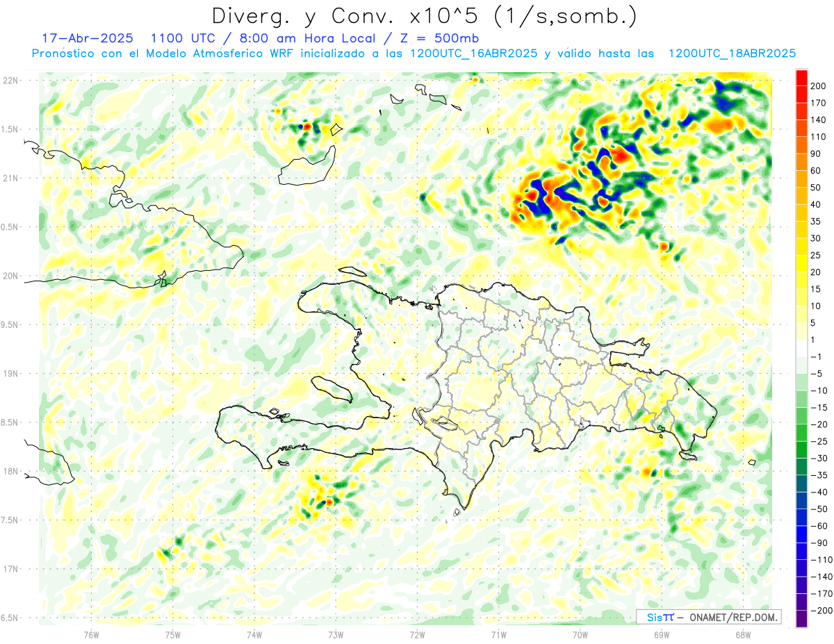834x644 pixels.
Task: Click the colorbar value "-40"
Action: click(x=821, y=493)
